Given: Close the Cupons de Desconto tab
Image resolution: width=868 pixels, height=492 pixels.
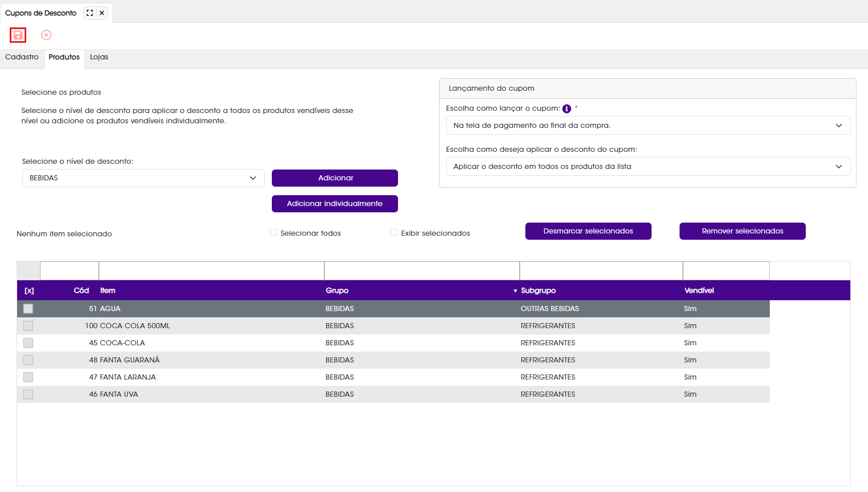Looking at the screenshot, I should [x=102, y=13].
